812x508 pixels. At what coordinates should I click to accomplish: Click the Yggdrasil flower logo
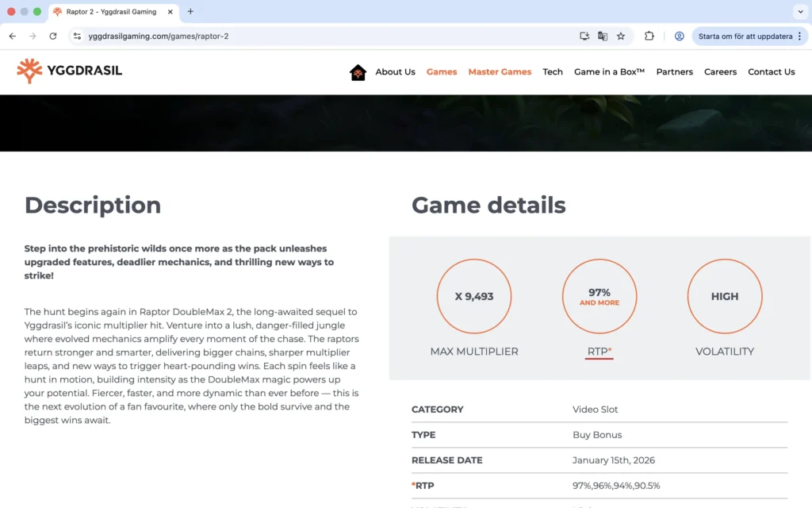click(30, 71)
